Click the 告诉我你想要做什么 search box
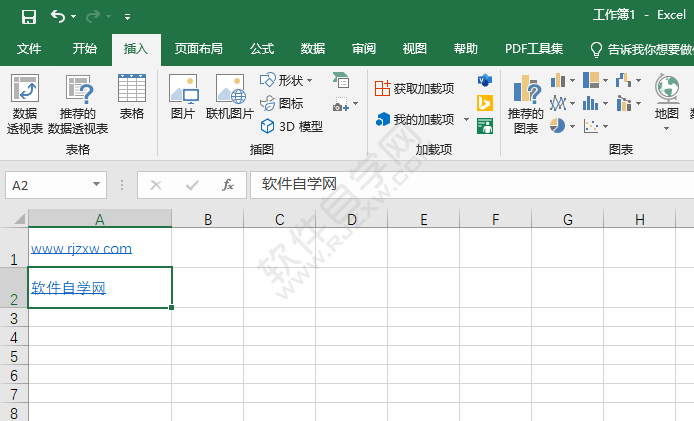694x421 pixels. [642, 49]
